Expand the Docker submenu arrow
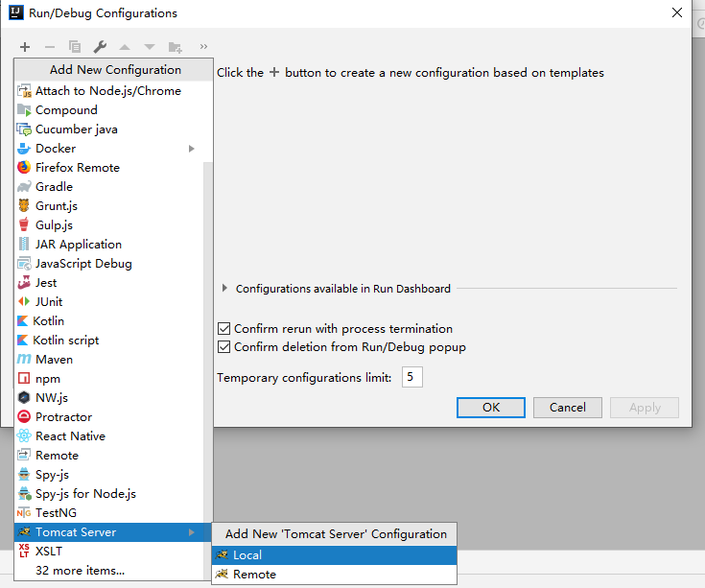The image size is (705, 588). click(x=192, y=149)
